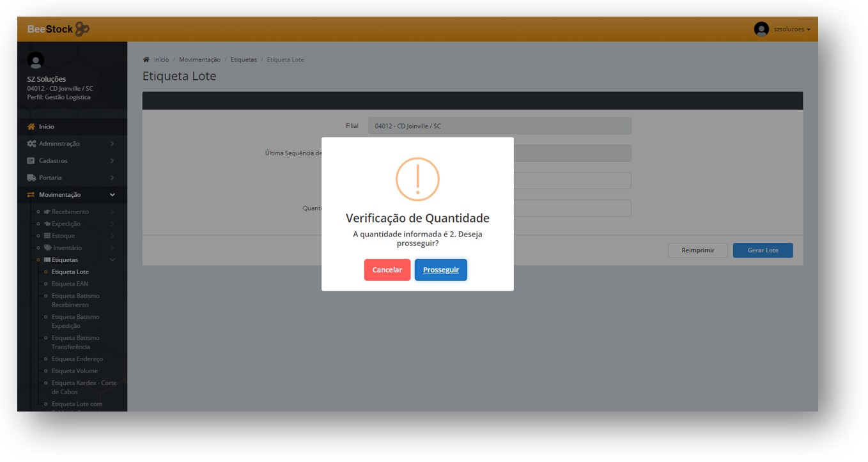Open Etiqueta EAN menu item

[x=70, y=284]
